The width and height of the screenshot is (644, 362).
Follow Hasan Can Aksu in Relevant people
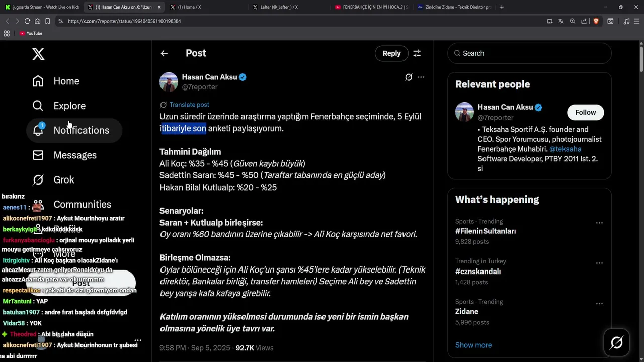(x=586, y=112)
